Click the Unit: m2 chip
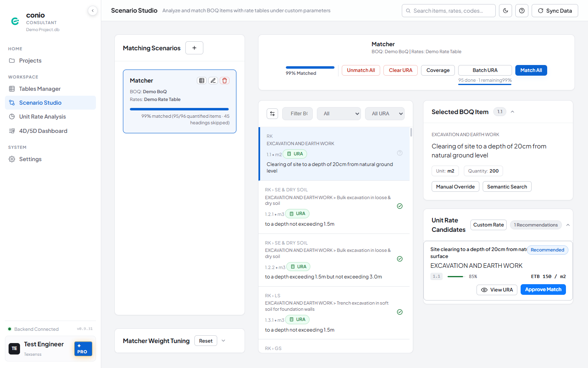588x368 pixels. [x=445, y=171]
